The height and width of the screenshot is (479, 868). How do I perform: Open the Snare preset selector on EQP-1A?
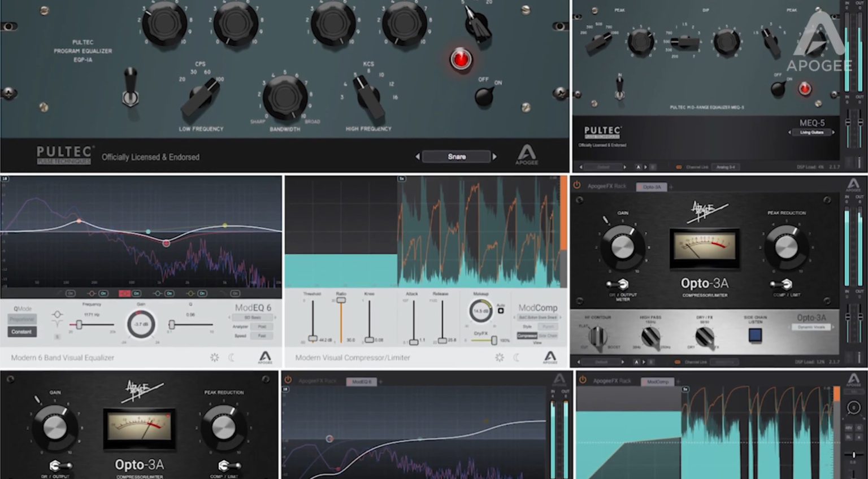[x=457, y=156]
